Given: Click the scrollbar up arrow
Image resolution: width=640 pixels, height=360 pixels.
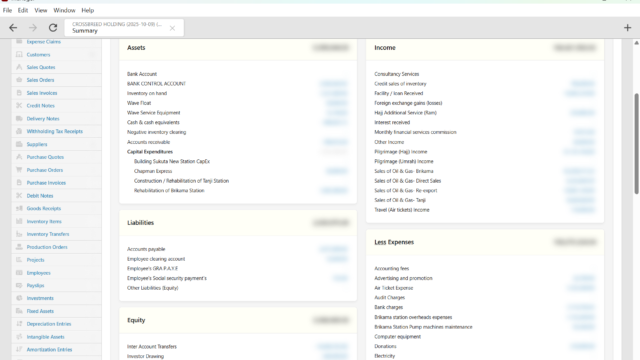Looking at the screenshot, I should pyautogui.click(x=636, y=42).
